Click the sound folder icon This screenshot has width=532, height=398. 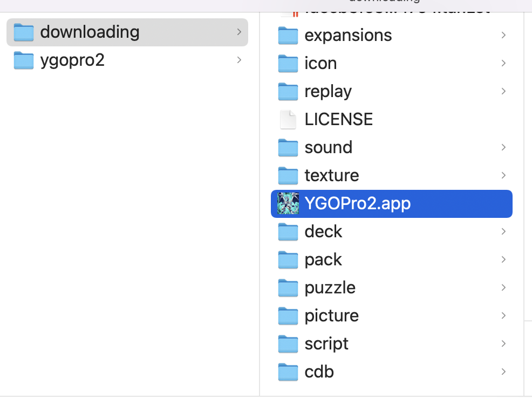288,147
